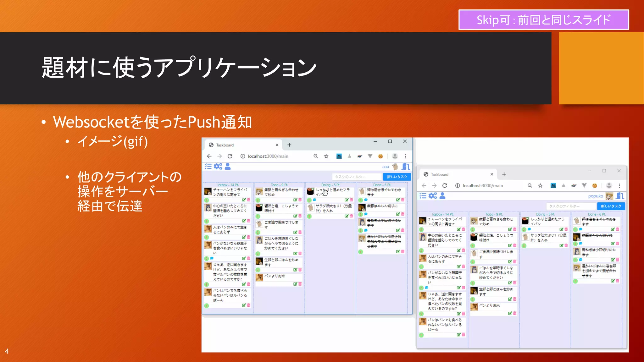Open user profile icon in aaa window
This screenshot has height=362, width=644.
pyautogui.click(x=228, y=167)
